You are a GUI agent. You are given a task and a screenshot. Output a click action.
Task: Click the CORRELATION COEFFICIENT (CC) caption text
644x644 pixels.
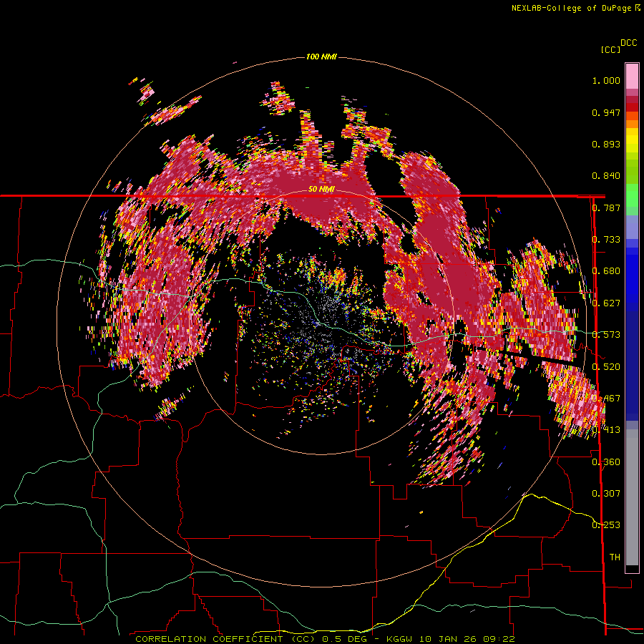click(225, 639)
